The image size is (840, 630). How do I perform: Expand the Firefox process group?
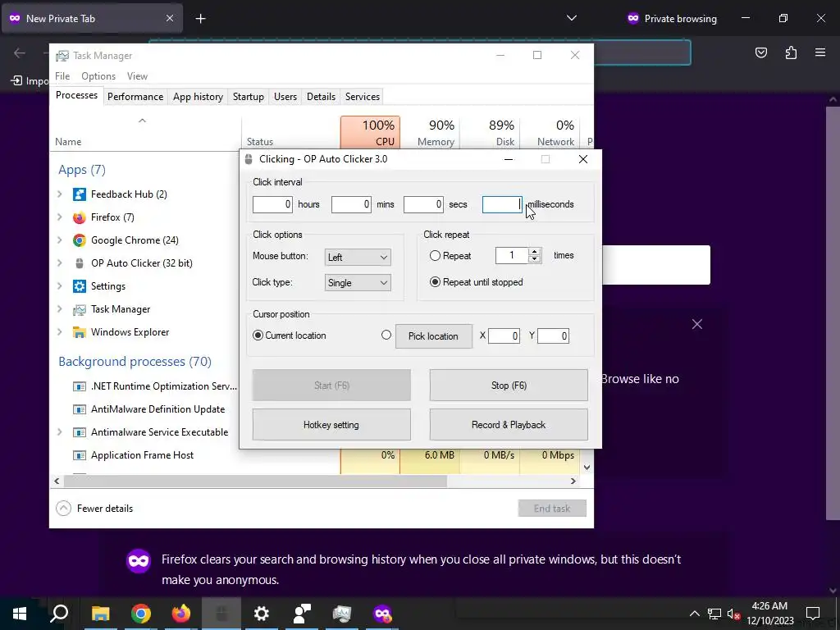point(59,217)
